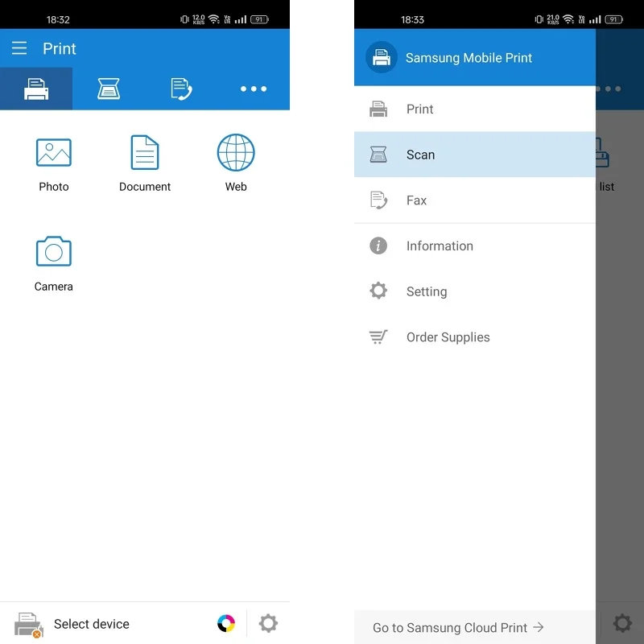Tap Samsung Mobile Print round logo icon
This screenshot has height=644, width=644.
[381, 57]
